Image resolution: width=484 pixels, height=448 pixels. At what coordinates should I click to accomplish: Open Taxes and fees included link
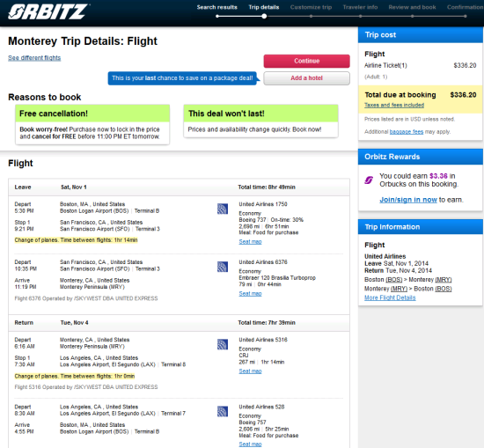tap(394, 105)
